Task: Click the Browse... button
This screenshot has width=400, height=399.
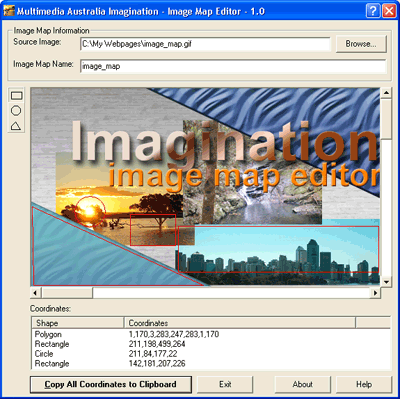Action: pos(361,44)
